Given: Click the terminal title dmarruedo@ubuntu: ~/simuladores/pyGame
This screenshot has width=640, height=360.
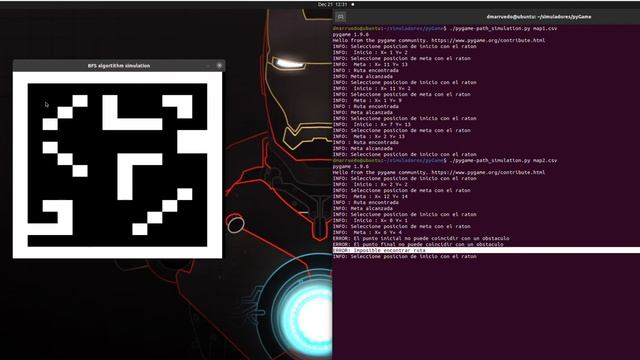Looking at the screenshot, I should click(539, 17).
